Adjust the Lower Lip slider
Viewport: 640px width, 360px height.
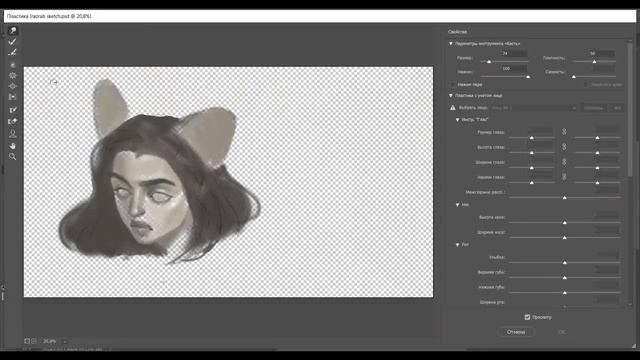565,293
